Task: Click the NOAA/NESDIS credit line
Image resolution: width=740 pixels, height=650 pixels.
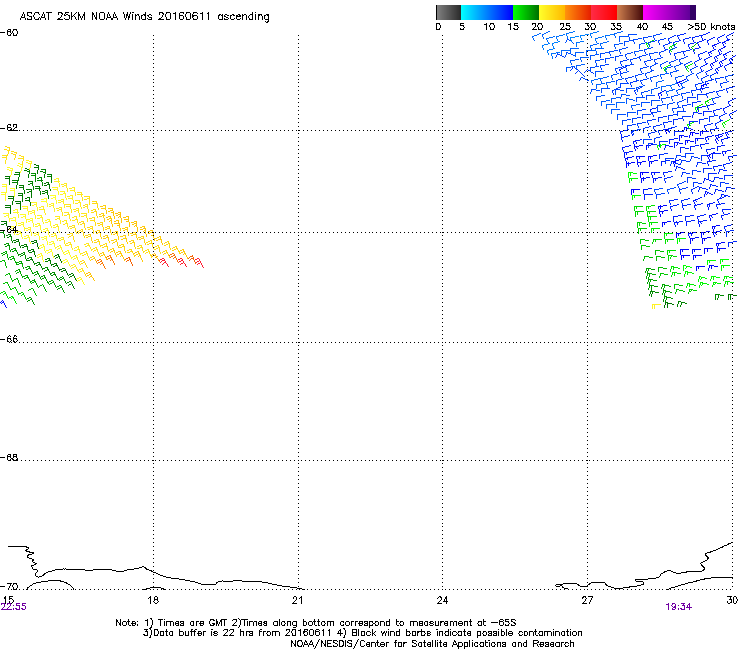Action: (432, 644)
